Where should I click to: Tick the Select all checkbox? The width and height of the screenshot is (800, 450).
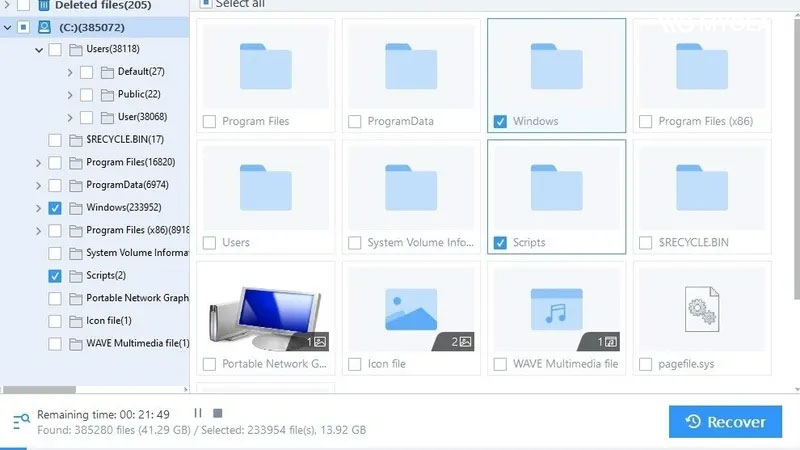pos(205,3)
